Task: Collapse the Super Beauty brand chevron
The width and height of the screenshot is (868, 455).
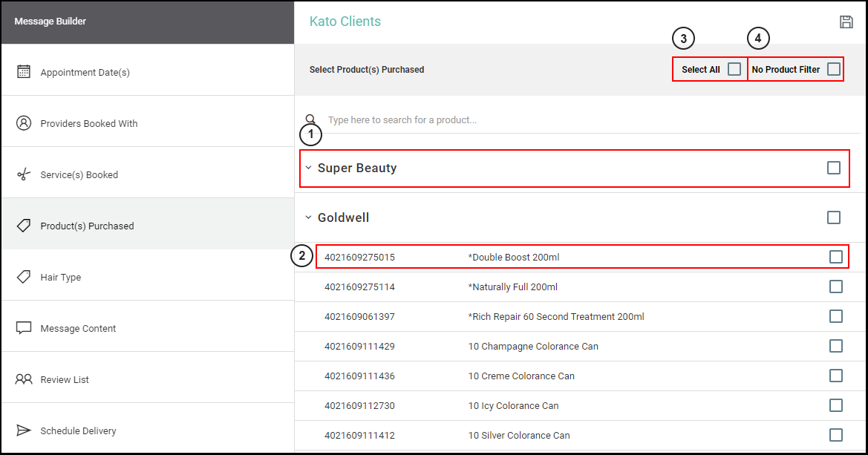Action: coord(308,168)
